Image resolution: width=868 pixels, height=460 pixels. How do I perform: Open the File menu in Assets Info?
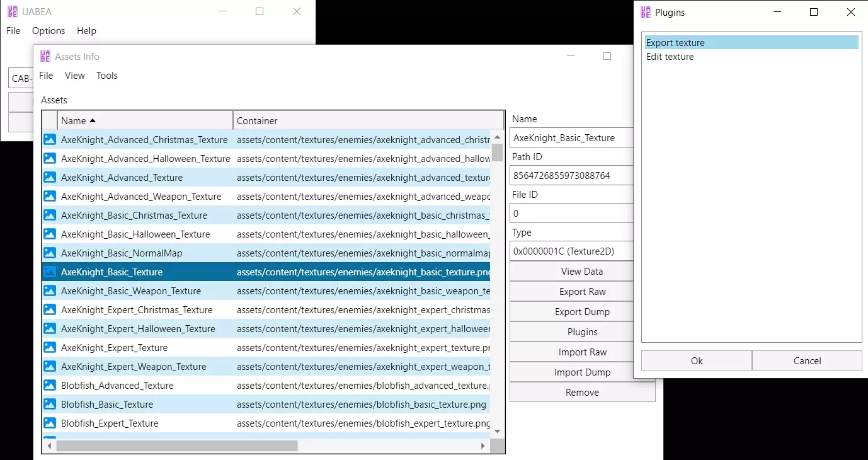click(x=46, y=76)
